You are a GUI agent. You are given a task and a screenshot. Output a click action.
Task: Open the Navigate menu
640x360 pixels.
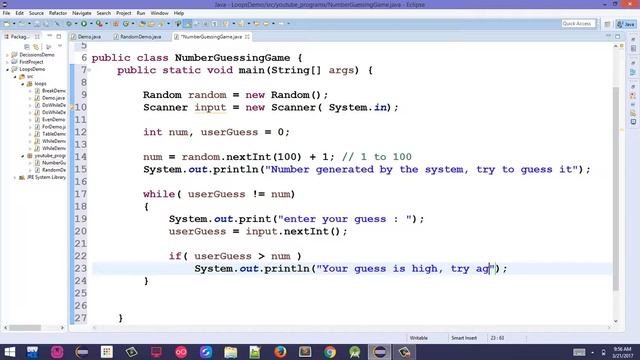pyautogui.click(x=81, y=13)
